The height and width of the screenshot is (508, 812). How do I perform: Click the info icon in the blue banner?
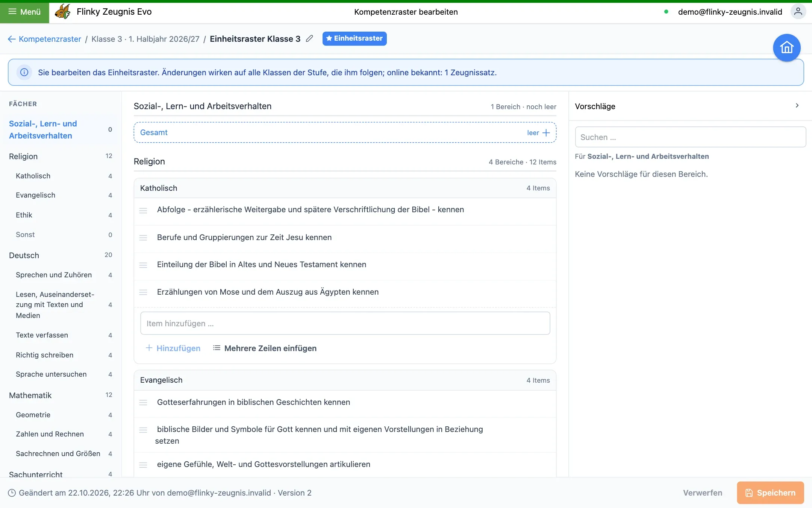(x=24, y=72)
